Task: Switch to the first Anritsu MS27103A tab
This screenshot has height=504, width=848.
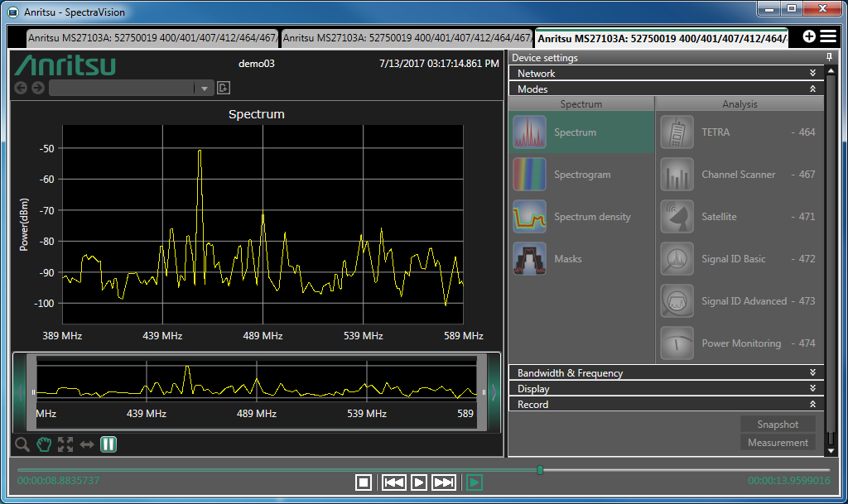Action: click(x=152, y=38)
